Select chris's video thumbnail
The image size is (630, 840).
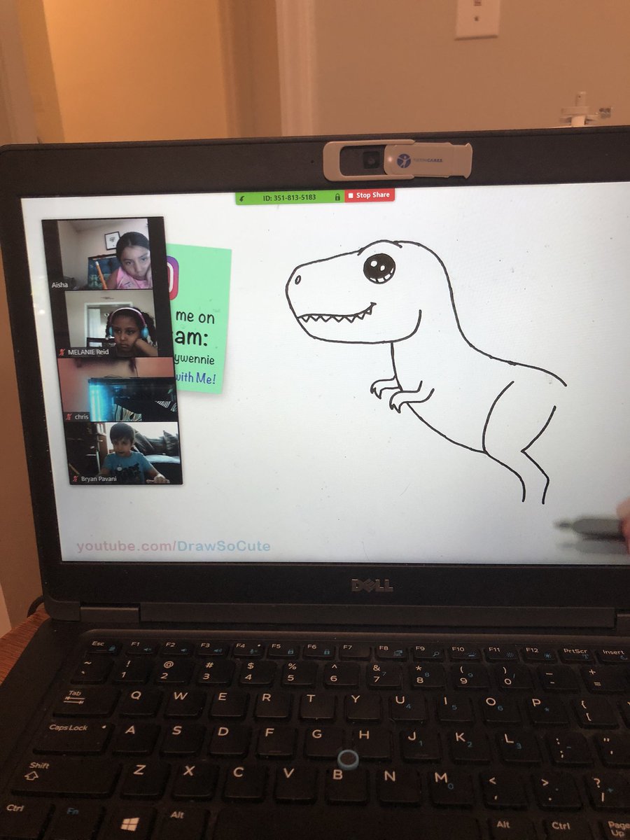[x=118, y=389]
